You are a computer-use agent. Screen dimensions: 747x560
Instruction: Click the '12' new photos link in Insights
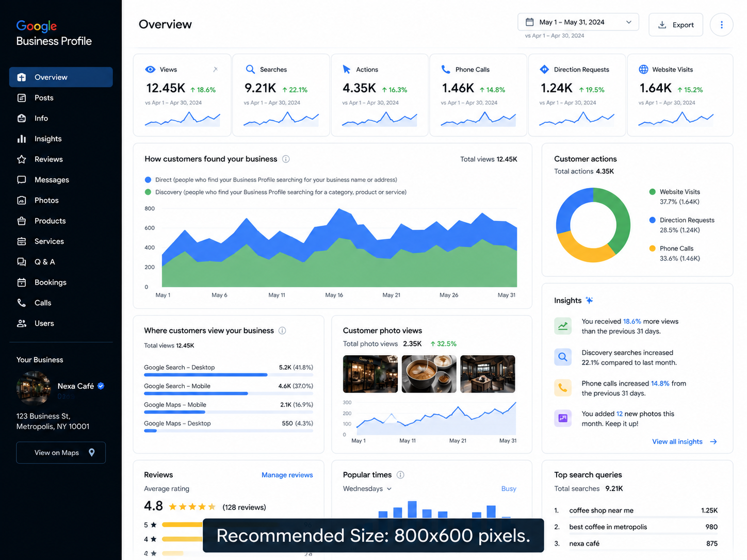pos(620,414)
